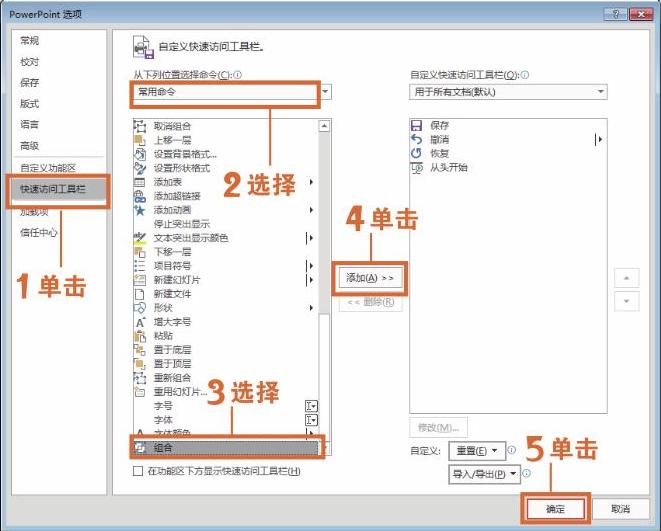Open the 导入/导出(P) dropdown button
Image resolution: width=661 pixels, height=531 pixels.
tap(484, 474)
